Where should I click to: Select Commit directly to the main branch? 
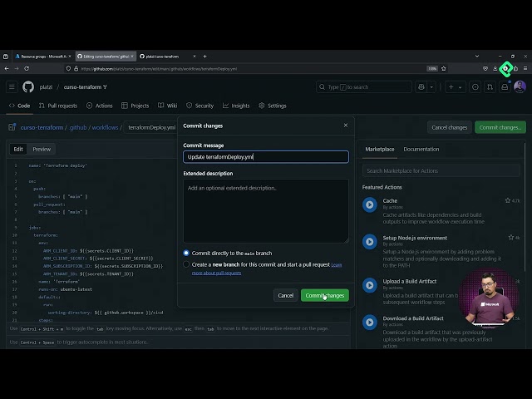point(186,253)
